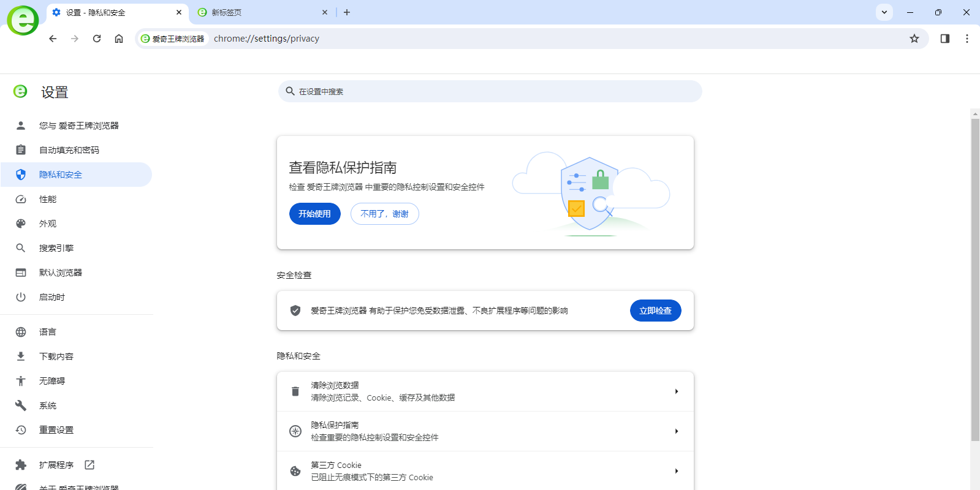Click the settings search field
The height and width of the screenshot is (490, 980).
(x=490, y=91)
